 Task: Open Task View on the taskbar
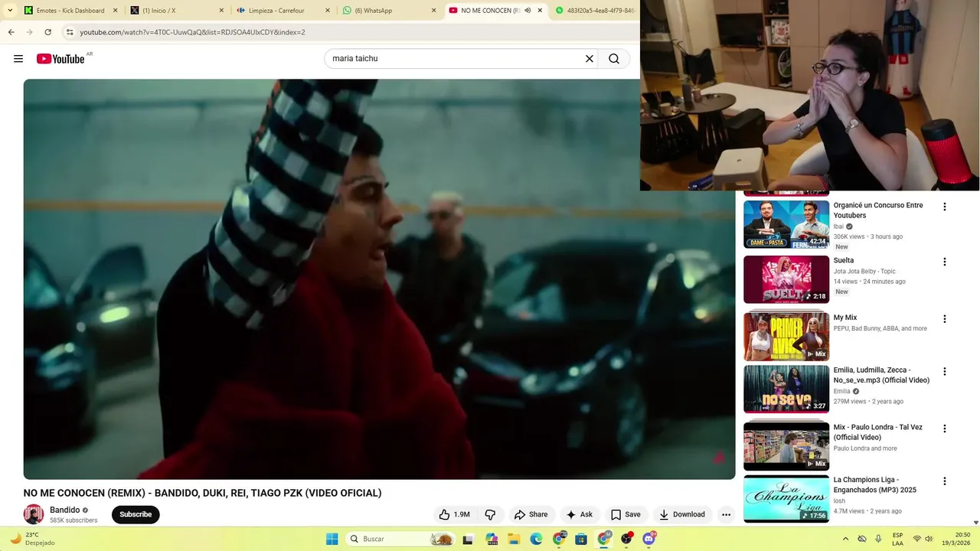pyautogui.click(x=468, y=539)
